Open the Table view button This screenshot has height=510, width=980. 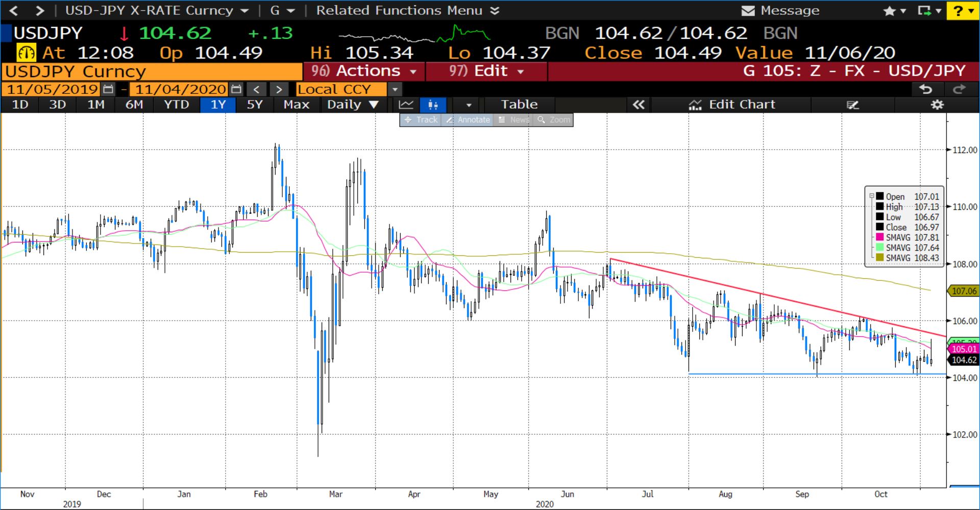(x=519, y=105)
